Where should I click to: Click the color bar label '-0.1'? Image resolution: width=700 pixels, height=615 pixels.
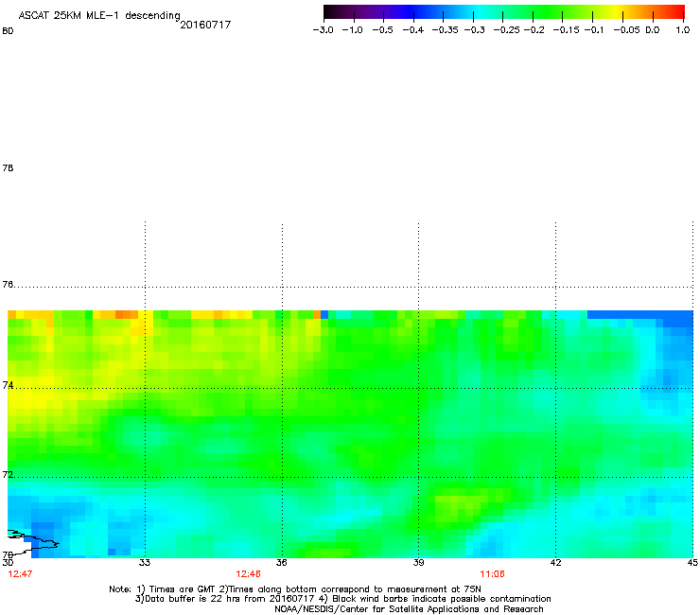594,30
